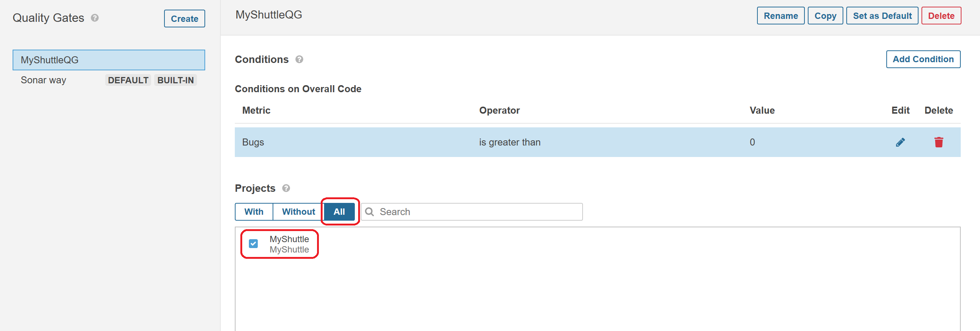Image resolution: width=980 pixels, height=331 pixels.
Task: Click the help icon beside Projects heading
Action: click(x=286, y=188)
